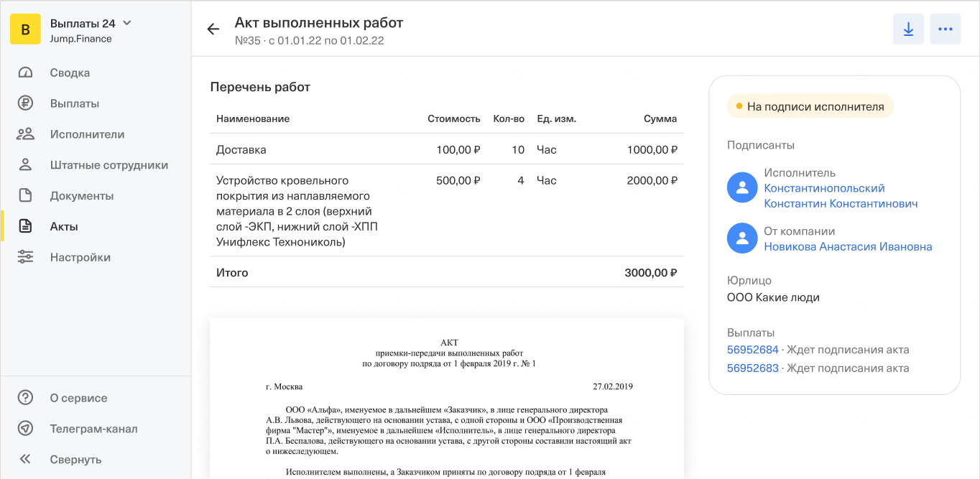980x479 pixels.
Task: Download the act with the download icon
Action: 908,29
